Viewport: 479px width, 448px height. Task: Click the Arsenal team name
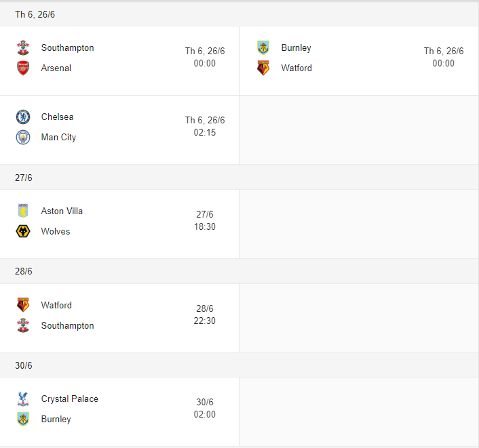(x=56, y=68)
